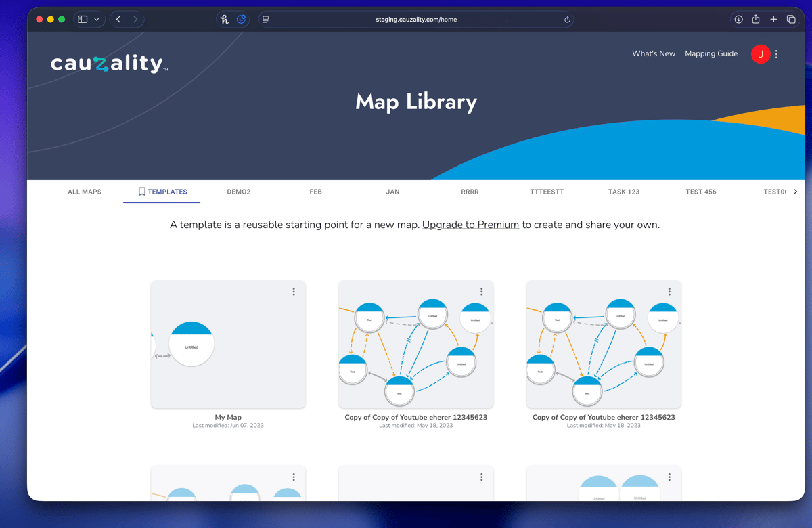Click the Map Library heading

pyautogui.click(x=416, y=102)
